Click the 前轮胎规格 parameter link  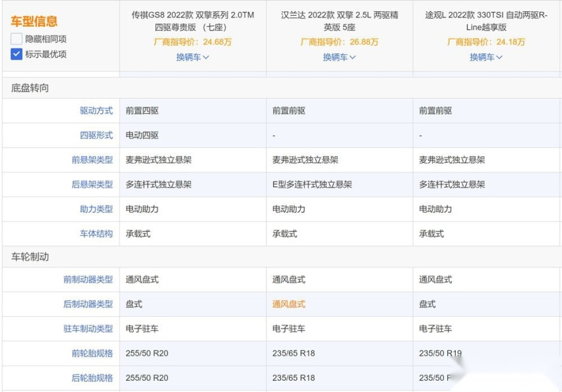click(92, 353)
